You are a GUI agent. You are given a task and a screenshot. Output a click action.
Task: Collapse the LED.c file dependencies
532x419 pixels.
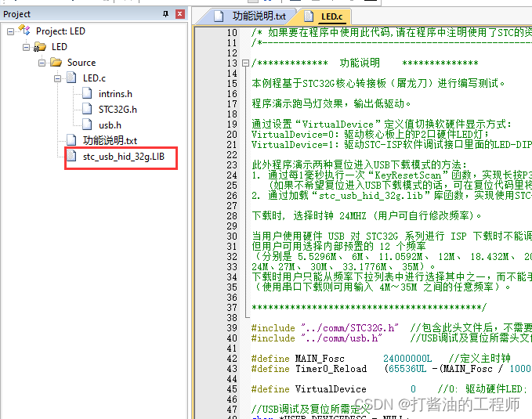[57, 78]
